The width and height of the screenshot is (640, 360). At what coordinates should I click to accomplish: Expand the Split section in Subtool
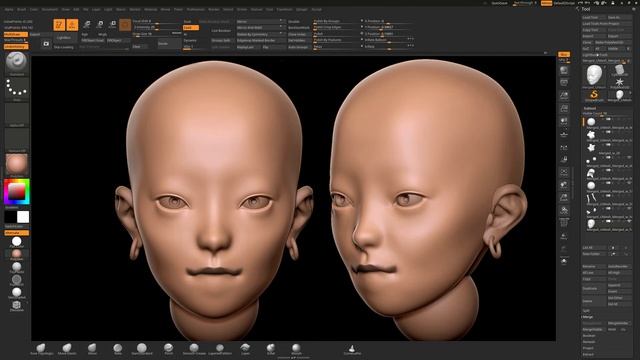point(586,311)
